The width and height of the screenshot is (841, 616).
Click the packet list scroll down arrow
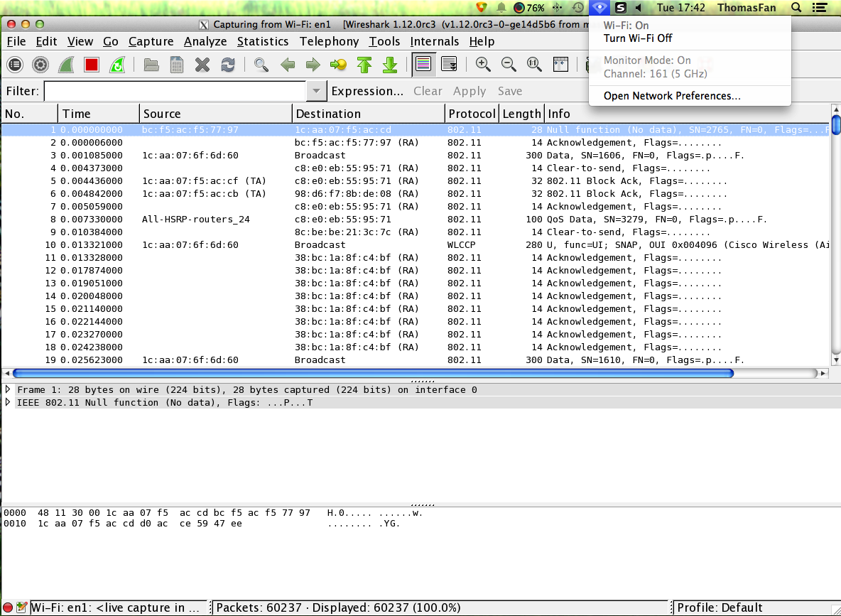coord(836,360)
